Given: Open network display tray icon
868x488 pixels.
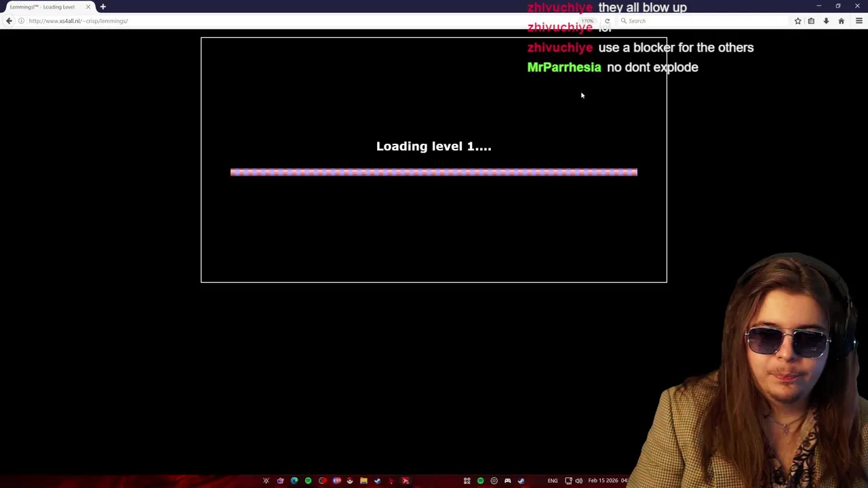Looking at the screenshot, I should coord(568,481).
